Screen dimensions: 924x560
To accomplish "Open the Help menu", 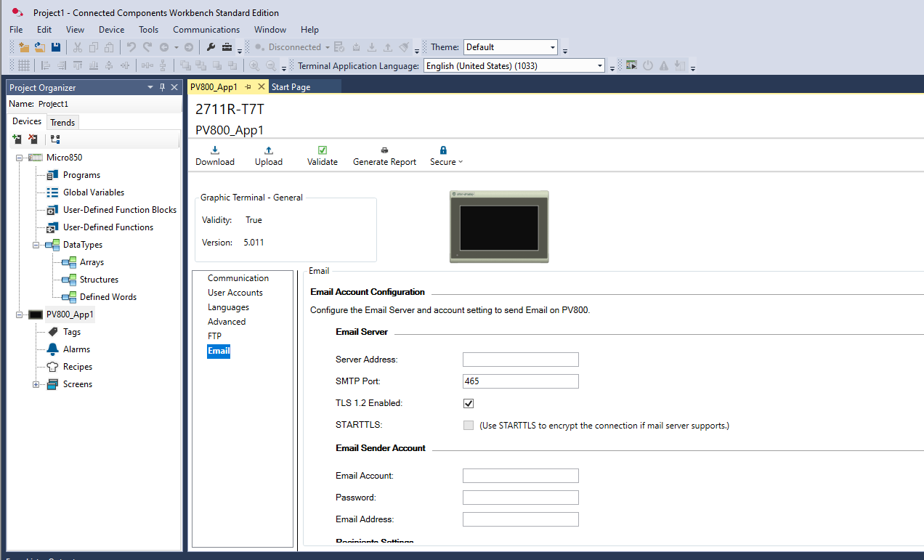I will pyautogui.click(x=309, y=30).
